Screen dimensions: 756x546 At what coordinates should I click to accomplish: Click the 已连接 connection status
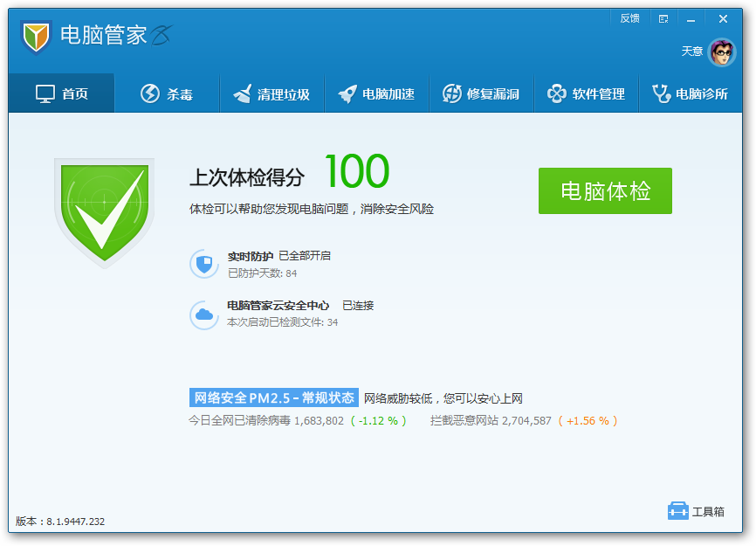pyautogui.click(x=358, y=305)
